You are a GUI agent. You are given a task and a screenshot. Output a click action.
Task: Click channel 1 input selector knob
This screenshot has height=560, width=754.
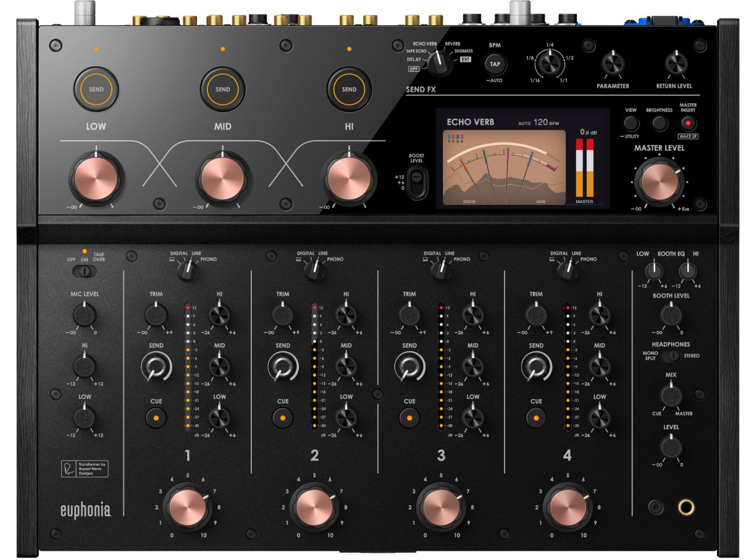click(x=188, y=270)
